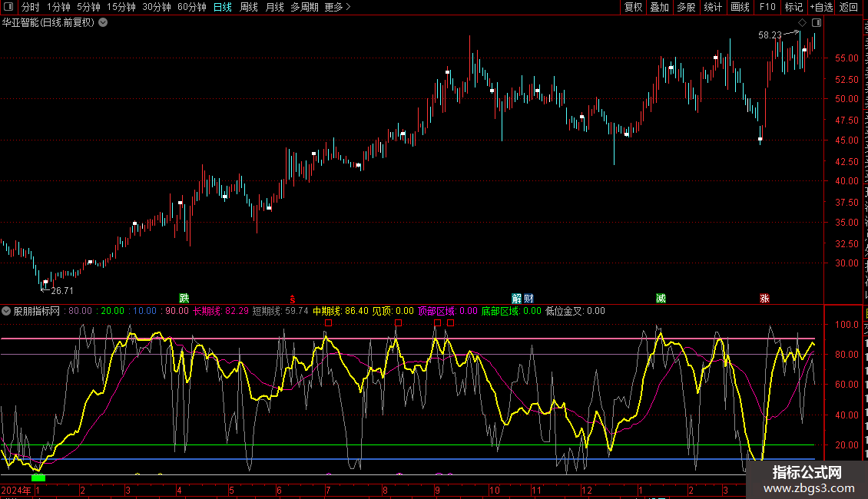Toggle the side panel icon near the price axis
This screenshot has height=499, width=868.
click(815, 23)
